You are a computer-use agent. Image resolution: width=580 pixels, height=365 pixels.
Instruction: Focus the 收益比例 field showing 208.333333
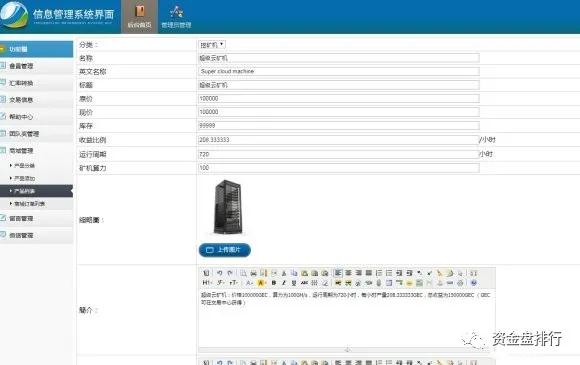click(x=338, y=140)
